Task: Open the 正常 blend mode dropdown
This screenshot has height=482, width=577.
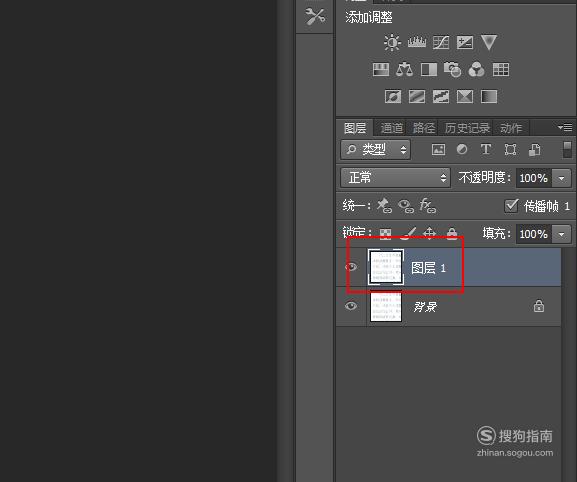Action: [x=396, y=178]
